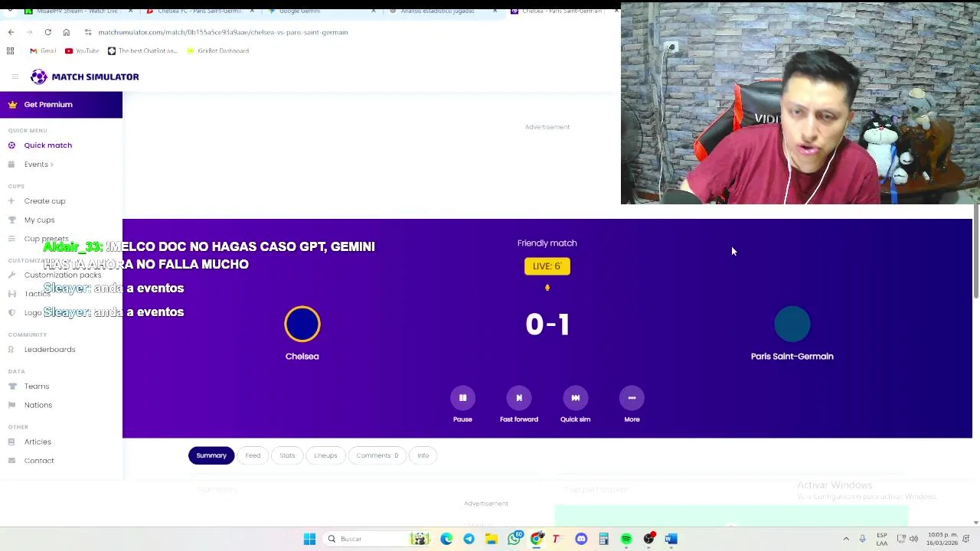
Task: Close the Google Gemini browser tab
Action: coord(374,11)
